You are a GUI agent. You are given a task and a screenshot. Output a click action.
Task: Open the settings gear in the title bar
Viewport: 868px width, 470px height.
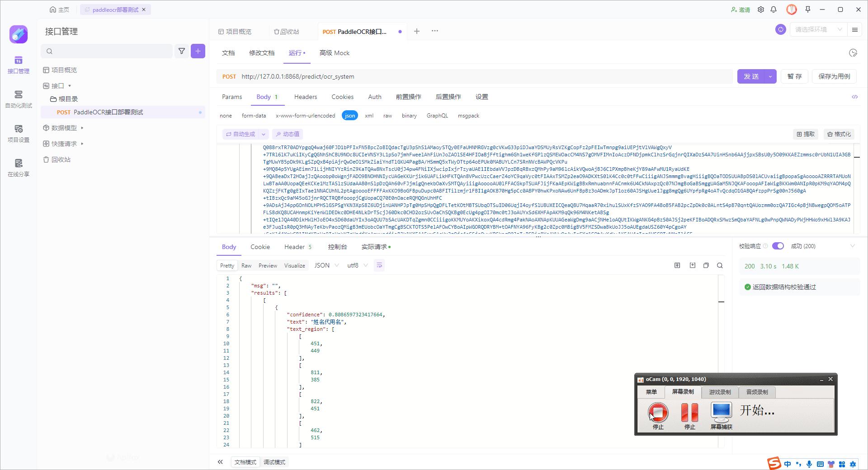pos(761,9)
